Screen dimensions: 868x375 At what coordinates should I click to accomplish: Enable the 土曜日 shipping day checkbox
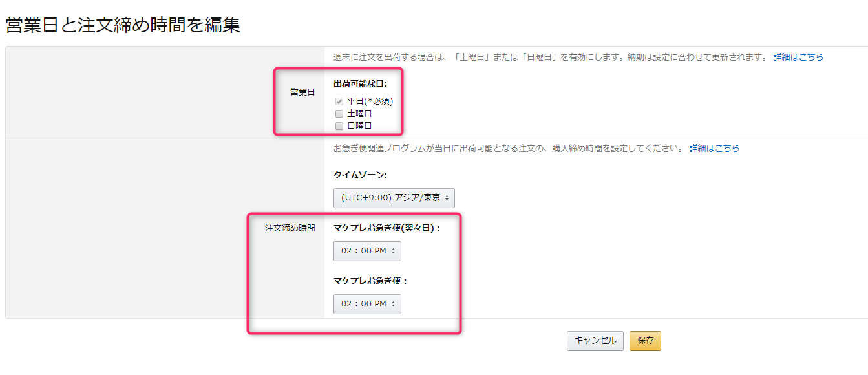[339, 114]
